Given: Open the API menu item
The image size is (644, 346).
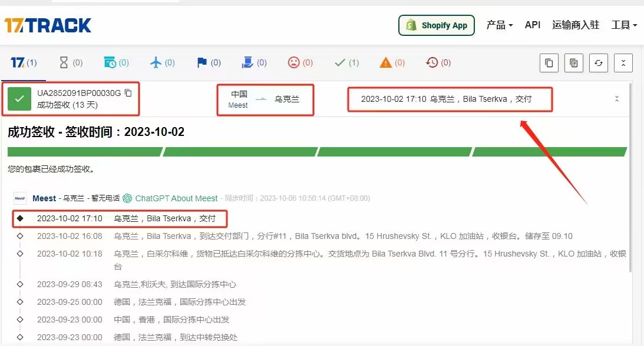Looking at the screenshot, I should pos(532,25).
